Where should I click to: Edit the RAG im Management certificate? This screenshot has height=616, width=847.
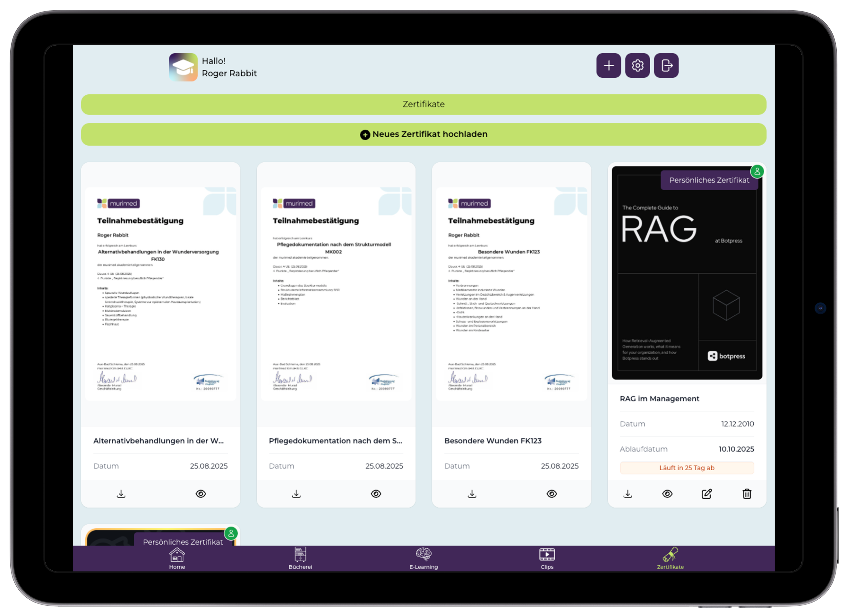(706, 494)
